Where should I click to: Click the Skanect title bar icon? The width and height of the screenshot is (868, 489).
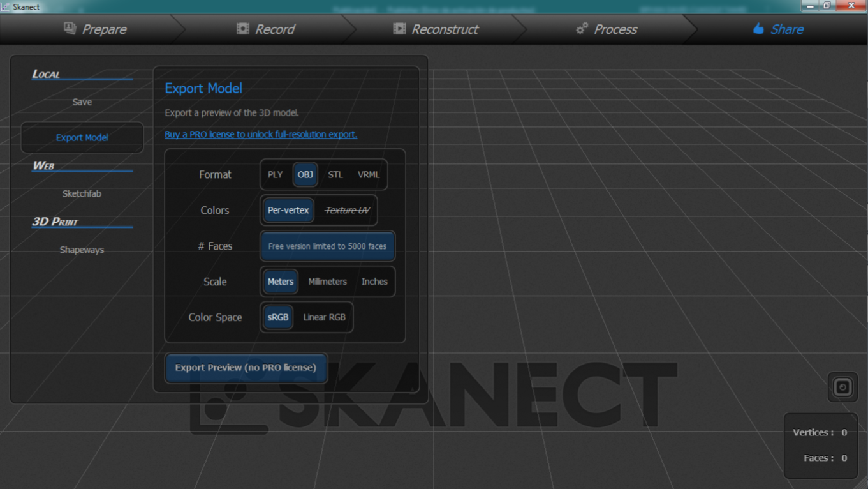click(x=6, y=6)
